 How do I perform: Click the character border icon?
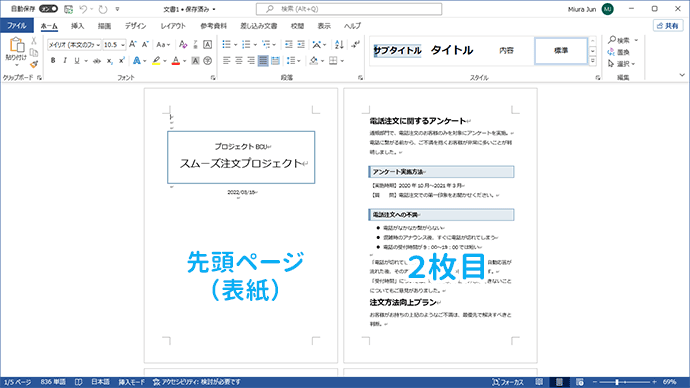click(207, 44)
